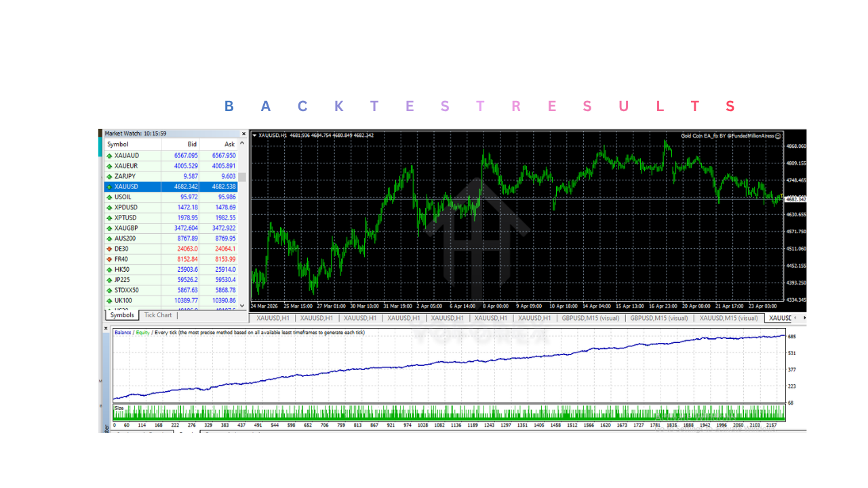The width and height of the screenshot is (868, 488).
Task: Click the symbol icon next to JP225
Action: click(x=108, y=280)
